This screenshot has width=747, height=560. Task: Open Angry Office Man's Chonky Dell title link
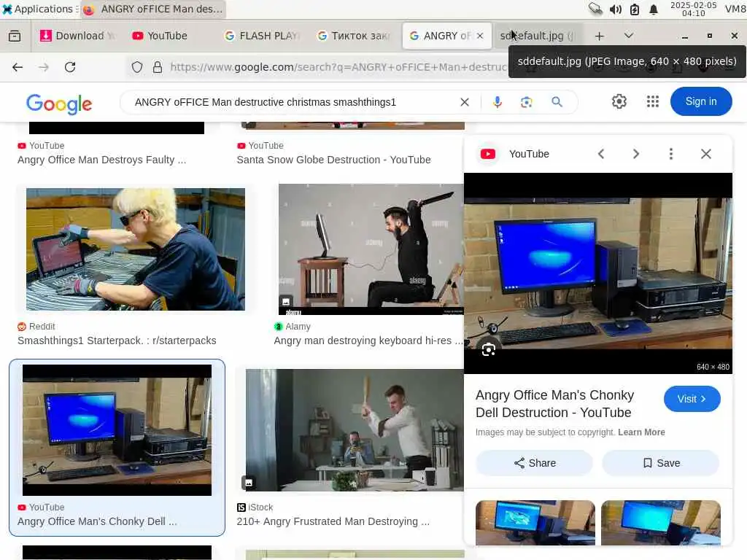tap(554, 404)
